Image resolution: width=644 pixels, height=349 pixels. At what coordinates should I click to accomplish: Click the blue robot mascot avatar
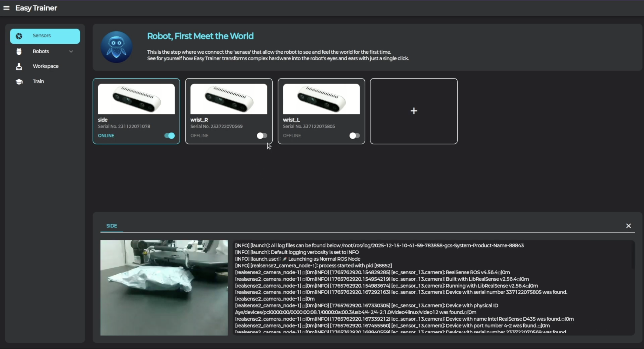[x=116, y=47]
